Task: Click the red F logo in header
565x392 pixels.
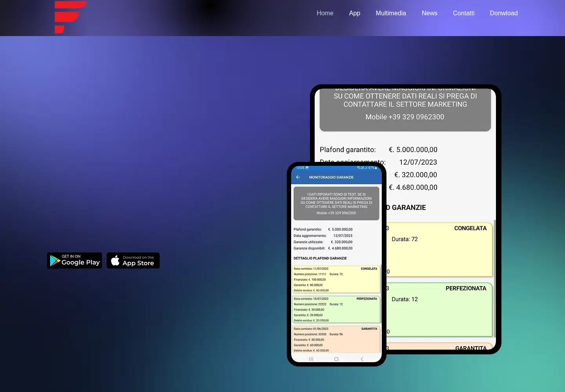Action: point(71,17)
